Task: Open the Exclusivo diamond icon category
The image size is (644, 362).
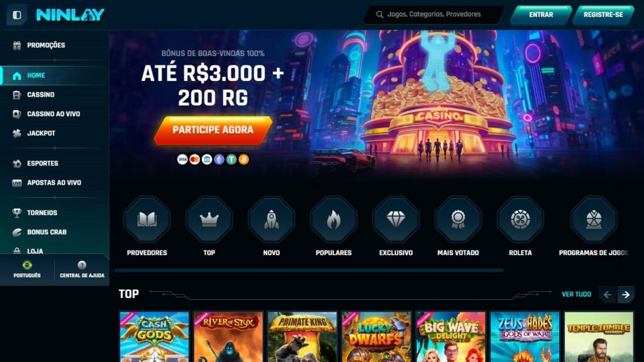Action: (x=396, y=219)
